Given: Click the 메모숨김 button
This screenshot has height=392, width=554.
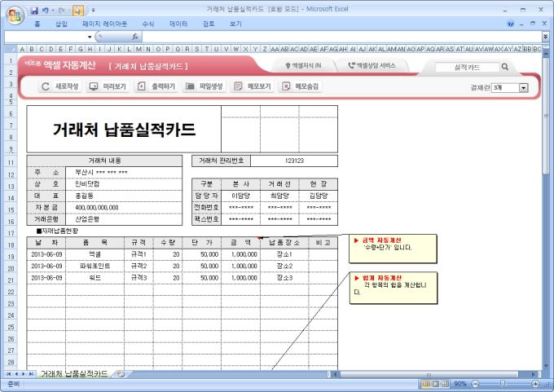Looking at the screenshot, I should point(301,86).
